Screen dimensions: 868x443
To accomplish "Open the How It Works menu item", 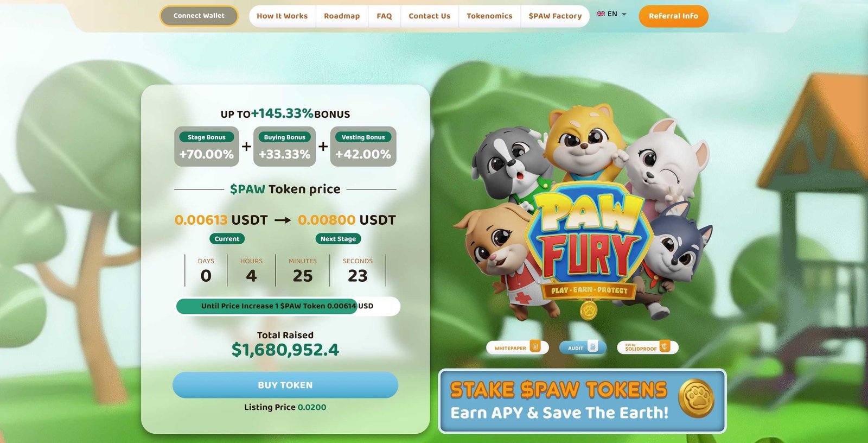I will tap(282, 16).
